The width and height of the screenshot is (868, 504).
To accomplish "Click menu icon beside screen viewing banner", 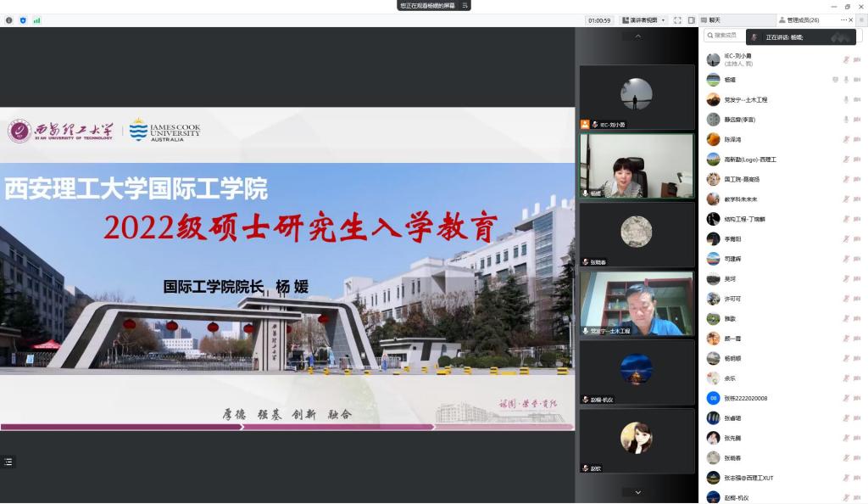I will [465, 5].
